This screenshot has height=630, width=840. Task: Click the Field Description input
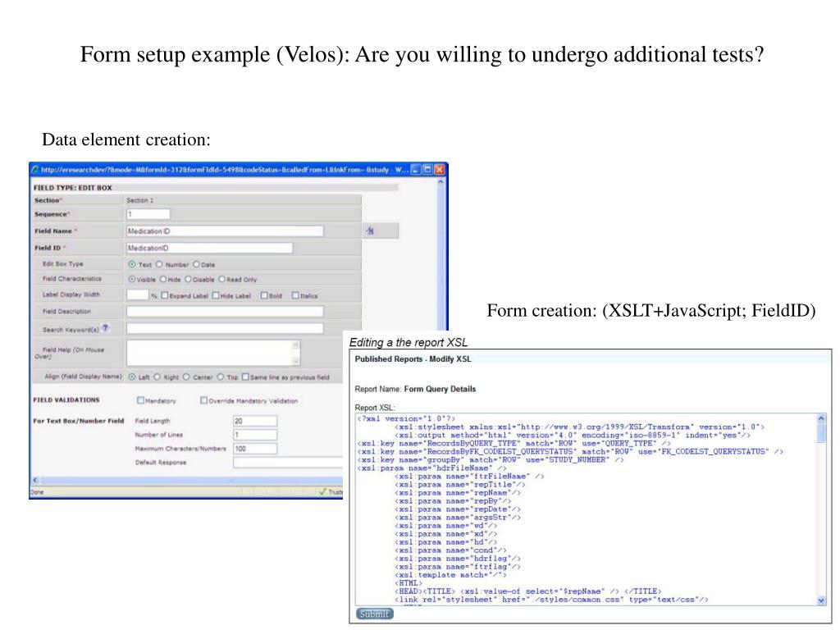coord(225,311)
